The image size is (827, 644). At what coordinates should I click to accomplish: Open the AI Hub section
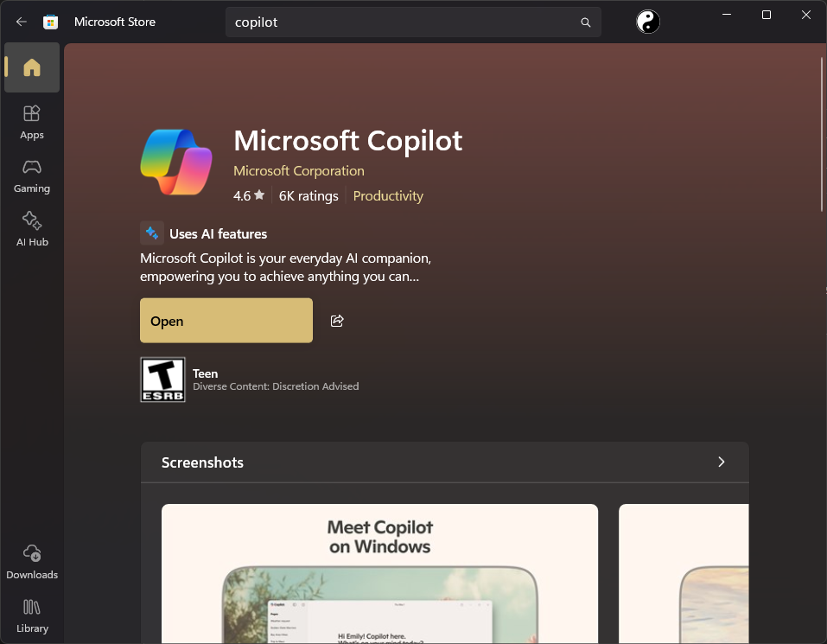click(x=32, y=229)
